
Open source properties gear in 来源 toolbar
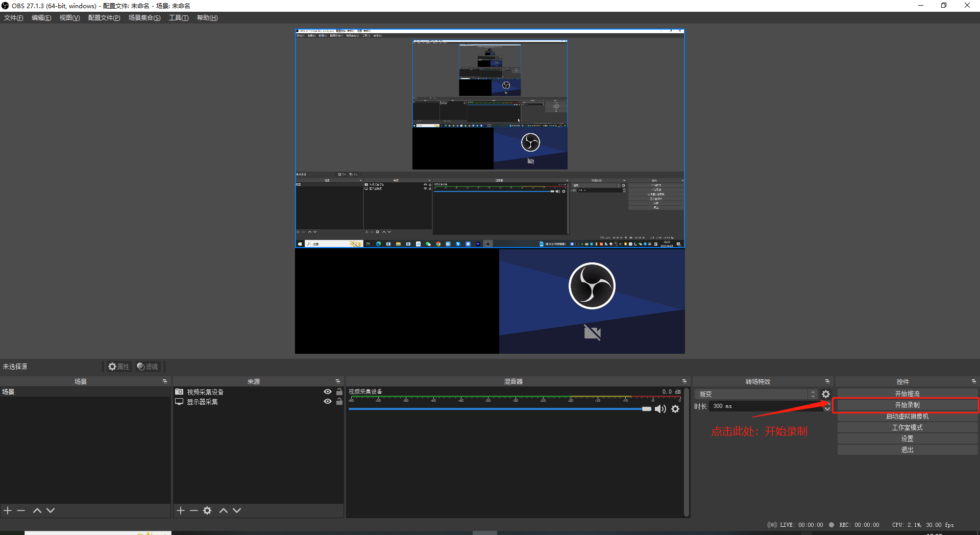click(x=207, y=510)
